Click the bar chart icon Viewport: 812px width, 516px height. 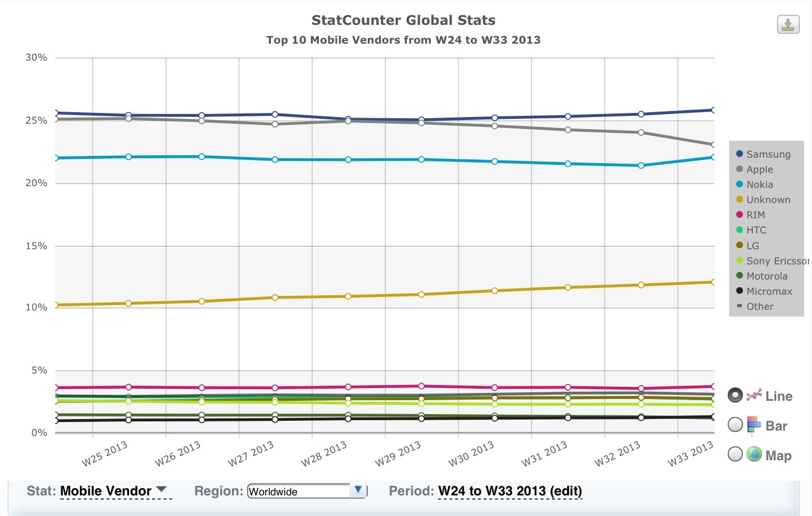(x=754, y=425)
